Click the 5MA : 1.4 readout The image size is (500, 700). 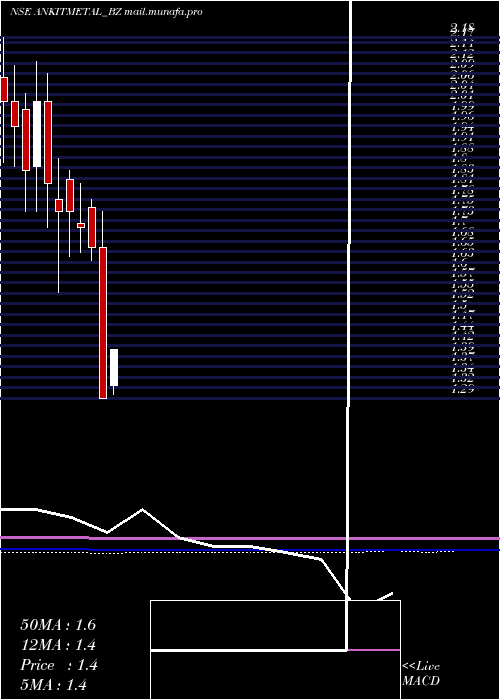click(x=53, y=685)
